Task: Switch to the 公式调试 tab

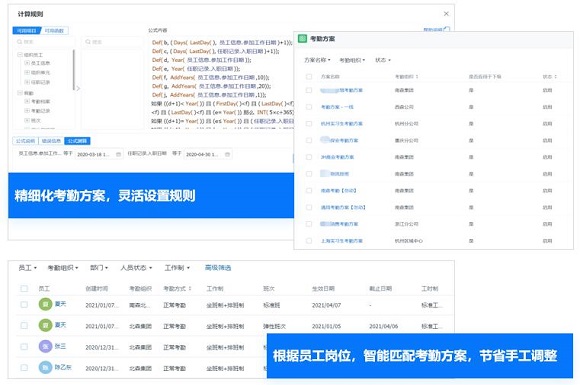Action: tap(77, 141)
